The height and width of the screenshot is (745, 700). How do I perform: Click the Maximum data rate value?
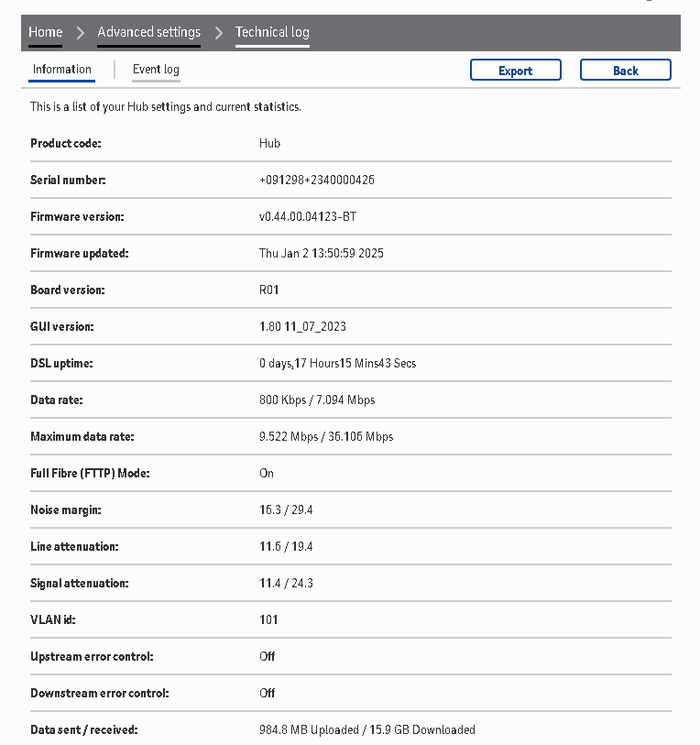pos(326,437)
